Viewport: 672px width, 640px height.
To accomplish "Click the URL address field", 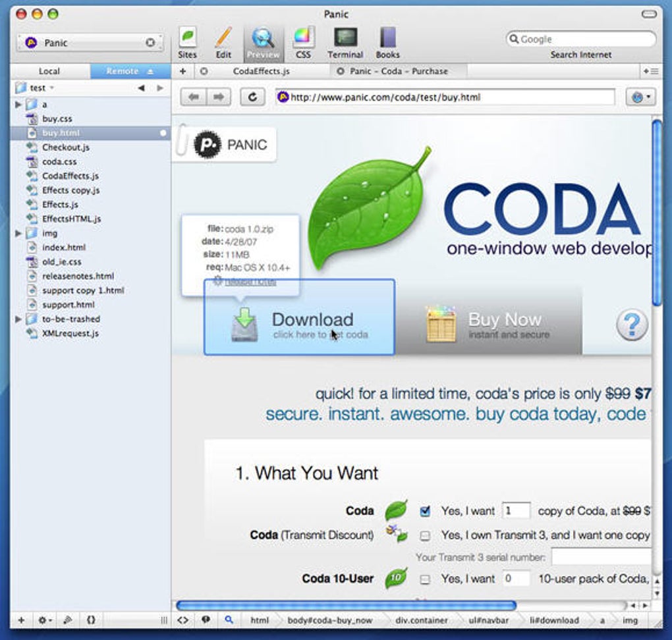I will click(x=445, y=97).
